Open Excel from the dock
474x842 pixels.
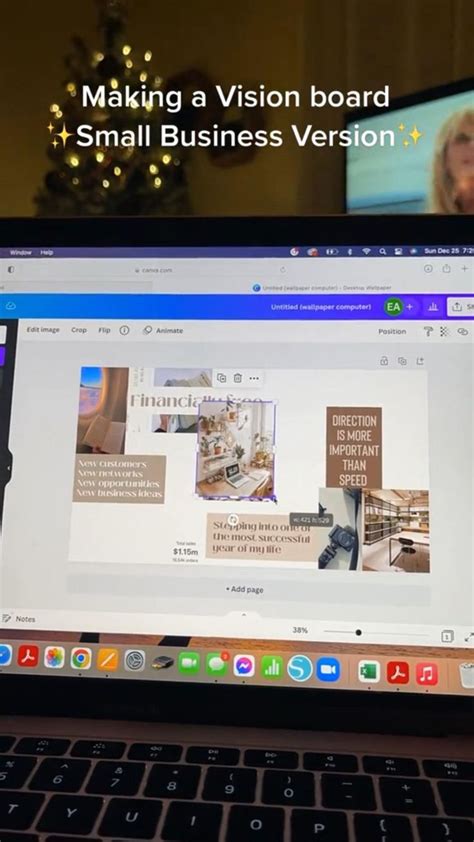click(x=369, y=672)
